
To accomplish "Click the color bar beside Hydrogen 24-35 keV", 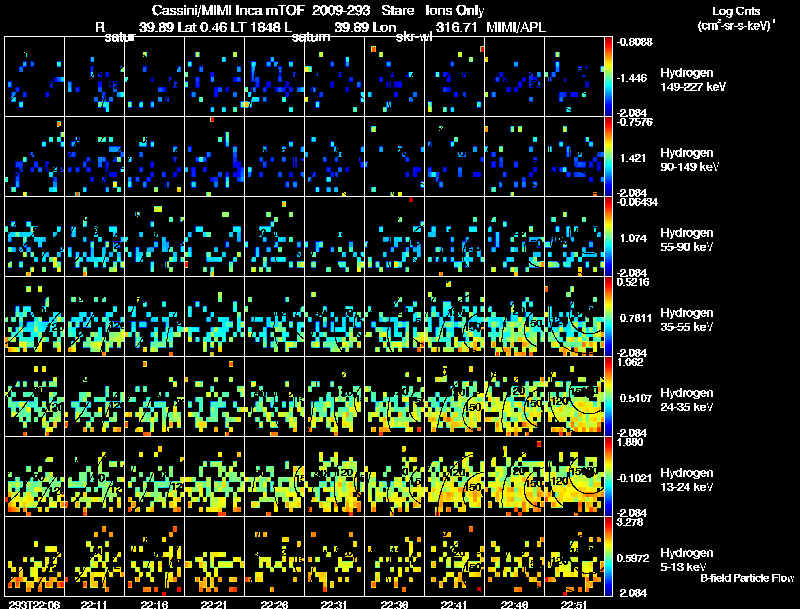I will 608,397.
